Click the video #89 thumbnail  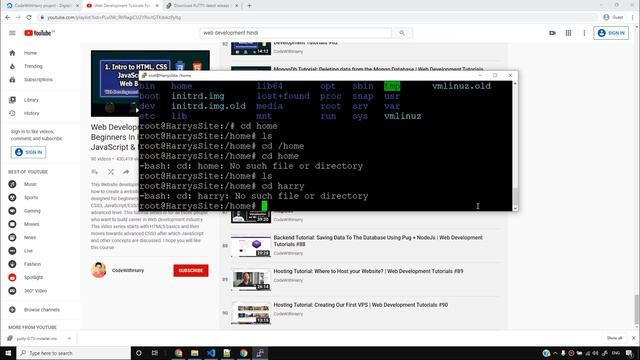click(251, 280)
